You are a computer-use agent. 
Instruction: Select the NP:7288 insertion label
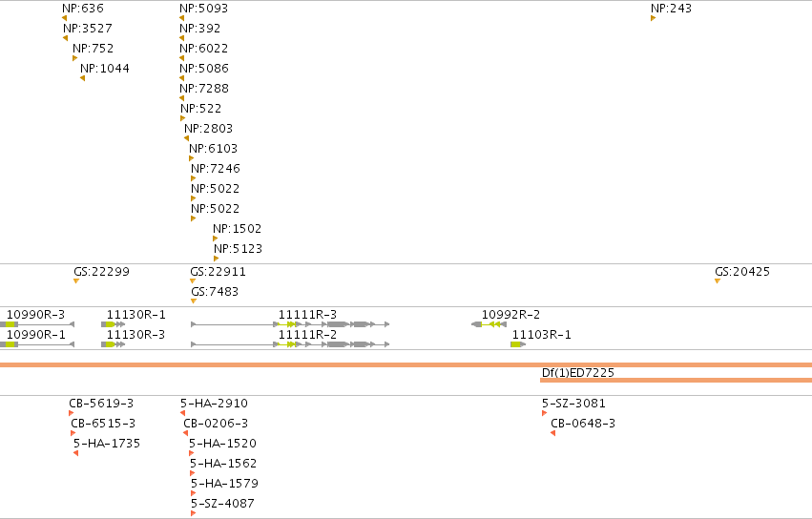coord(204,89)
